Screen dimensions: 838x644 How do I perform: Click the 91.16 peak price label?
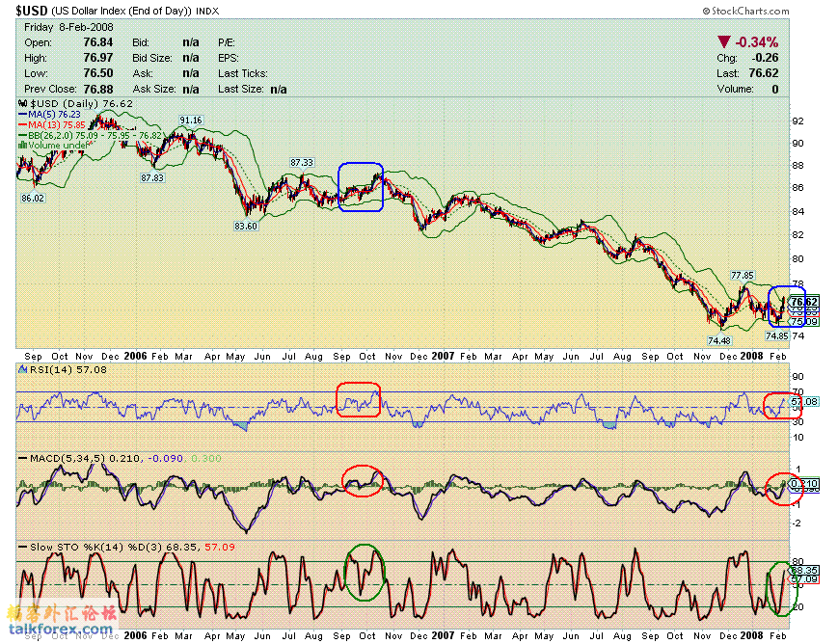pyautogui.click(x=191, y=121)
